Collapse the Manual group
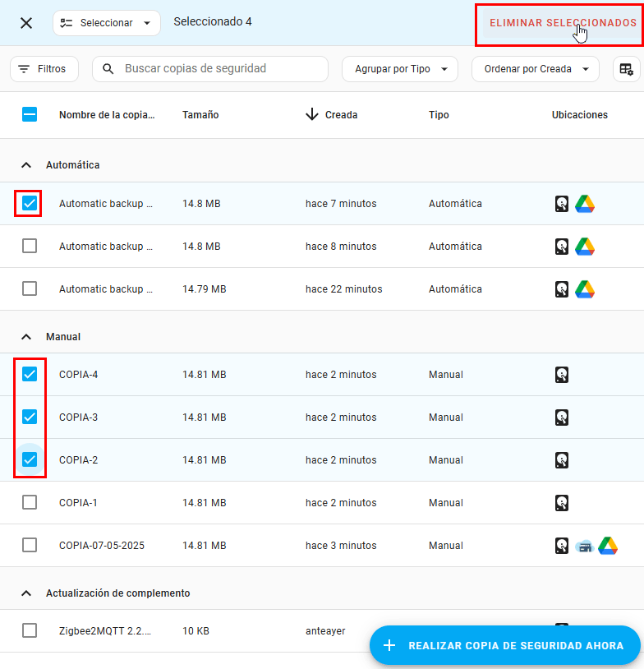Image resolution: width=644 pixels, height=669 pixels. coord(26,337)
